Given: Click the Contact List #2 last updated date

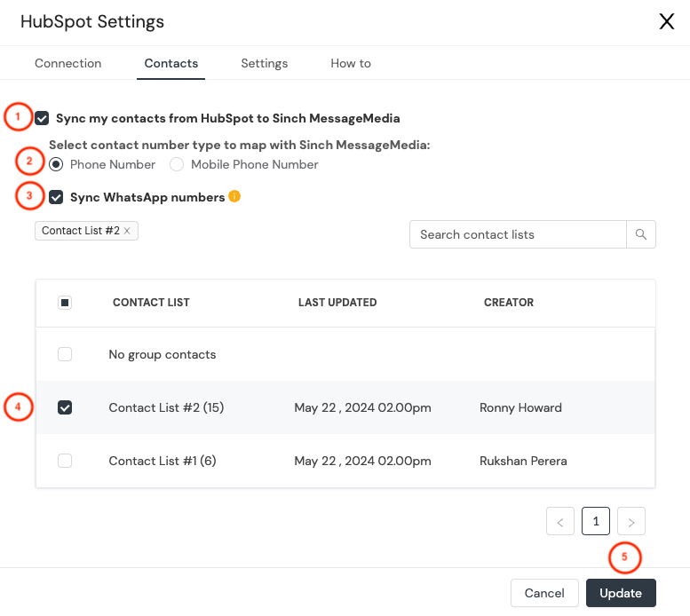Looking at the screenshot, I should 362,407.
